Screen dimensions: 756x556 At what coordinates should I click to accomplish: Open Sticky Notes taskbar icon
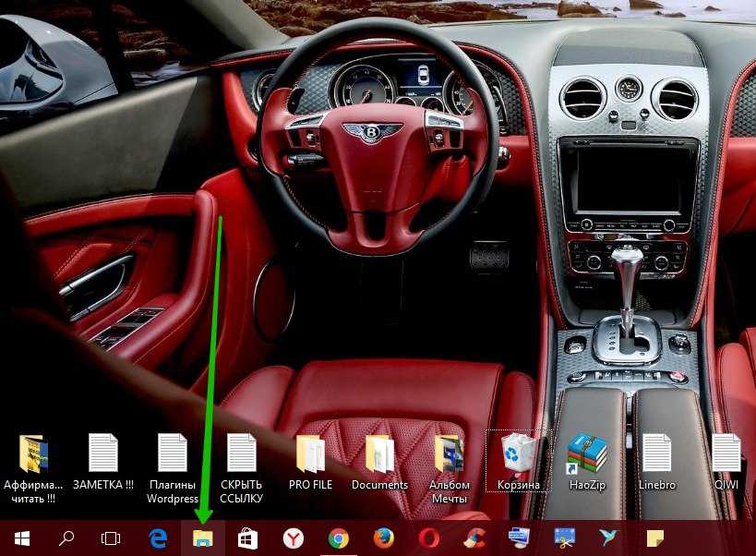(x=654, y=538)
